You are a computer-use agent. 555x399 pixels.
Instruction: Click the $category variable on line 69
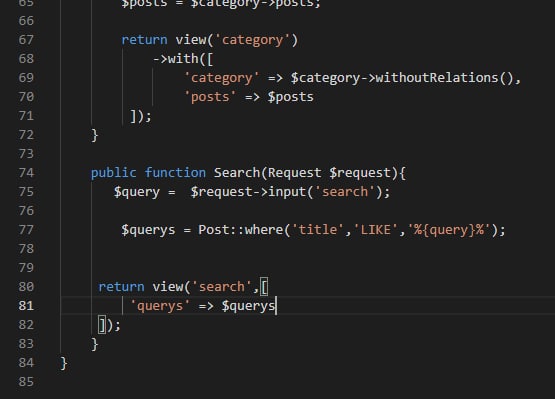(325, 78)
